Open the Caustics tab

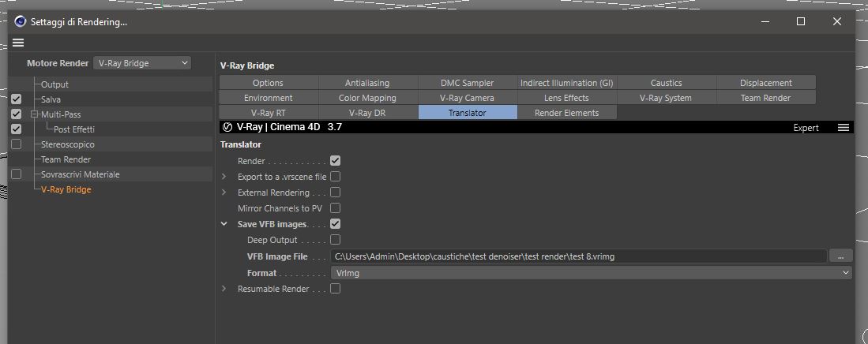667,82
